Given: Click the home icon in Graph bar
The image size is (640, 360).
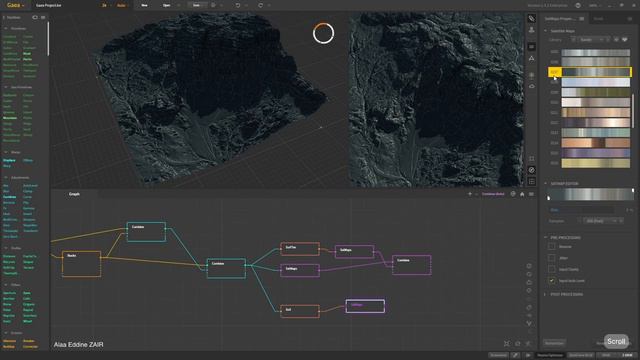Looking at the screenshot, I should click(x=522, y=194).
